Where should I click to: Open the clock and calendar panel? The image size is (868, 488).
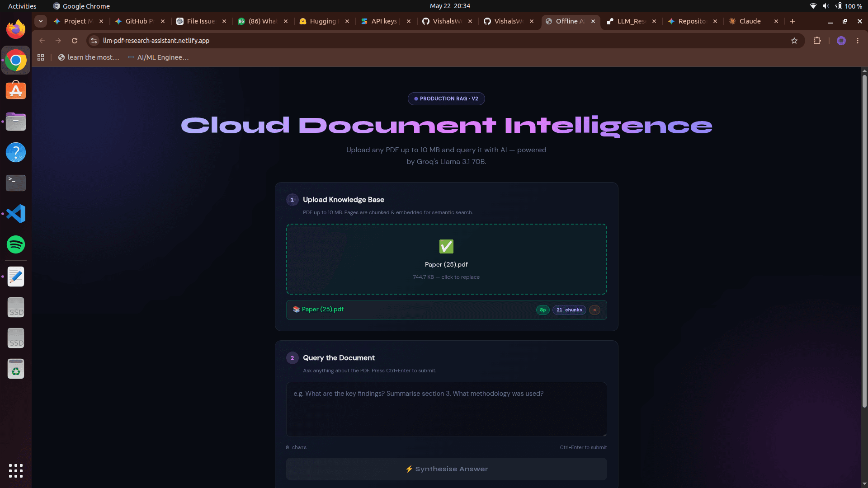click(x=450, y=6)
